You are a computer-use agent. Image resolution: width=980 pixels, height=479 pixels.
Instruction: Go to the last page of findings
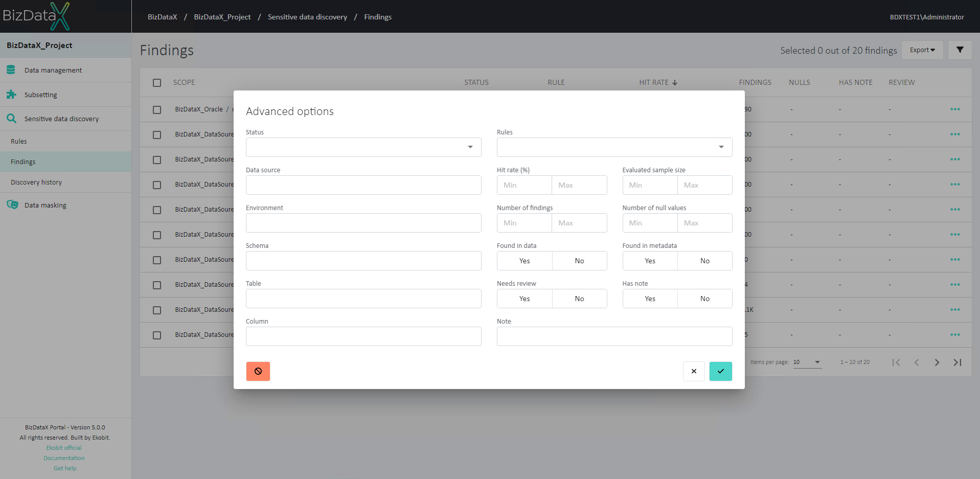pos(957,362)
